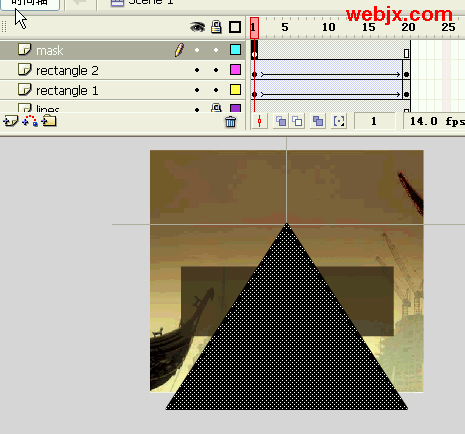Click the mask layer page icon
Viewport: 465px width, 434px height.
click(24, 50)
